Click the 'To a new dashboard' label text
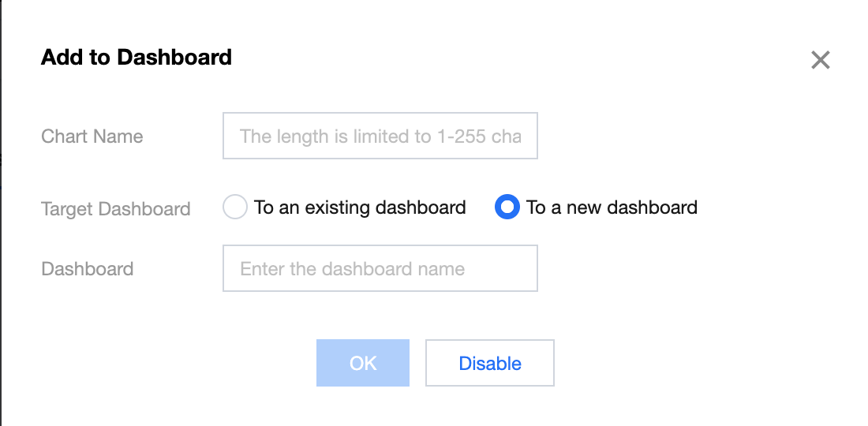The width and height of the screenshot is (868, 426). (612, 207)
